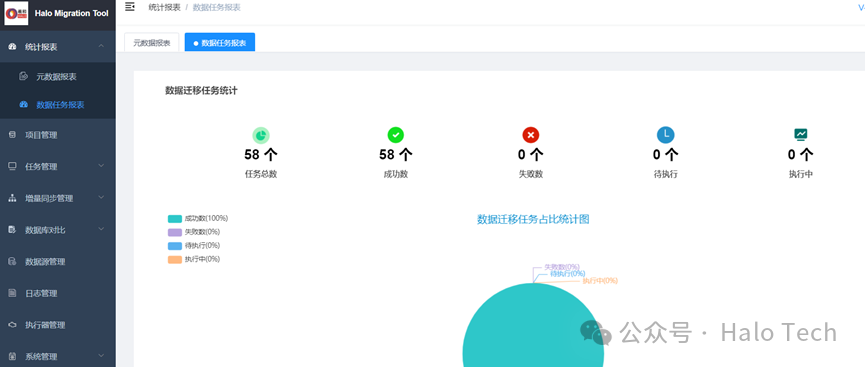865x367 pixels.
Task: Click the 数据源管理 sidebar icon
Action: [x=13, y=262]
